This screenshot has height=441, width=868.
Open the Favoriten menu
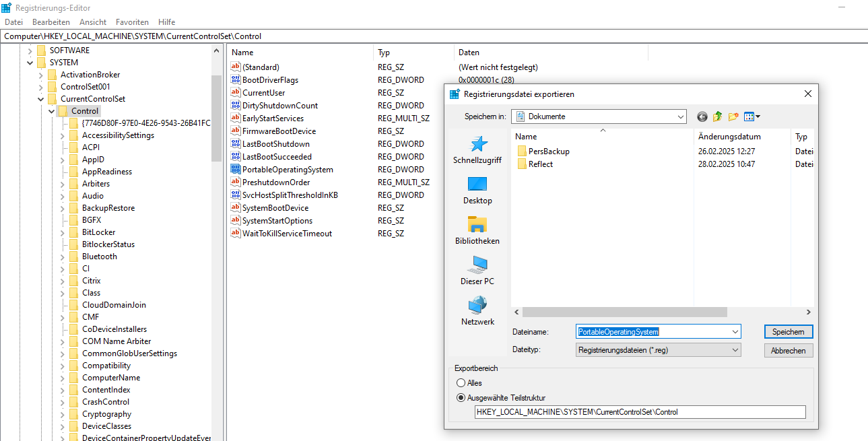coord(132,22)
